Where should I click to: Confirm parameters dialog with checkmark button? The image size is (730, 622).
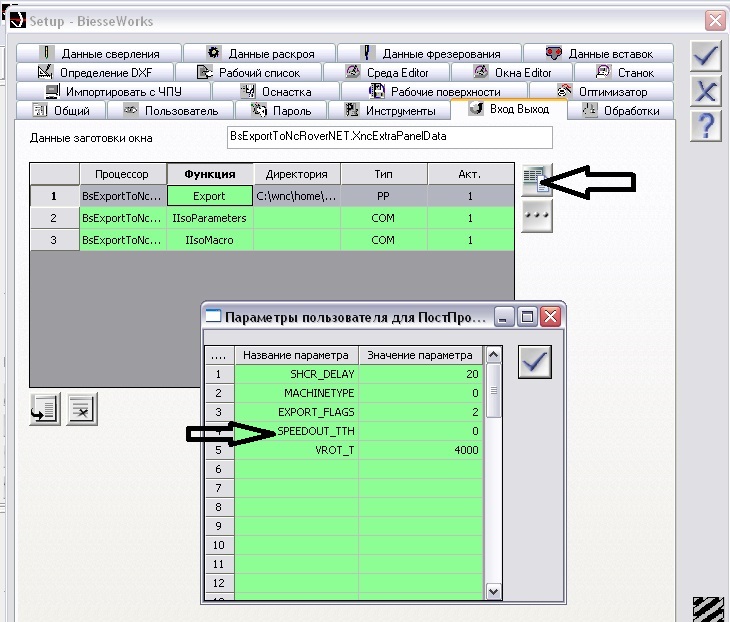click(x=534, y=362)
